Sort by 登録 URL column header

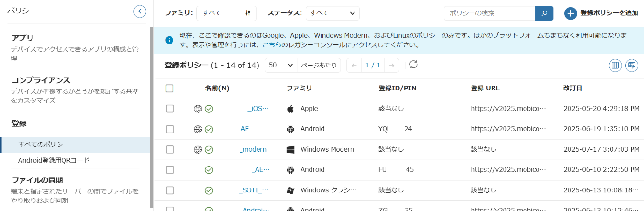[x=485, y=89]
